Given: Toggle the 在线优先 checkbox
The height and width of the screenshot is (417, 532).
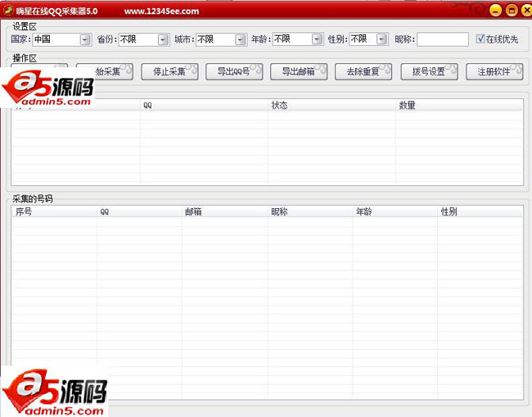Looking at the screenshot, I should click(x=480, y=39).
